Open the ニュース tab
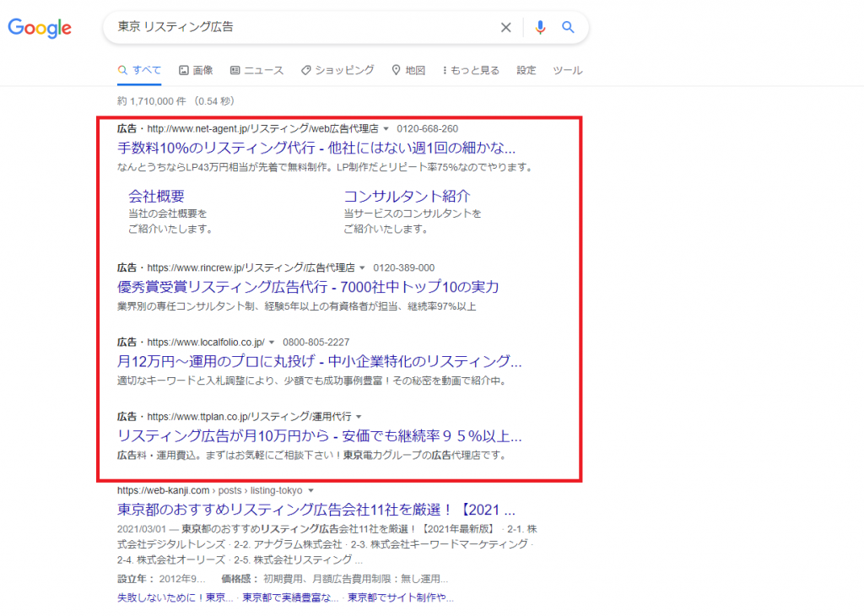This screenshot has width=864, height=616. 256,70
